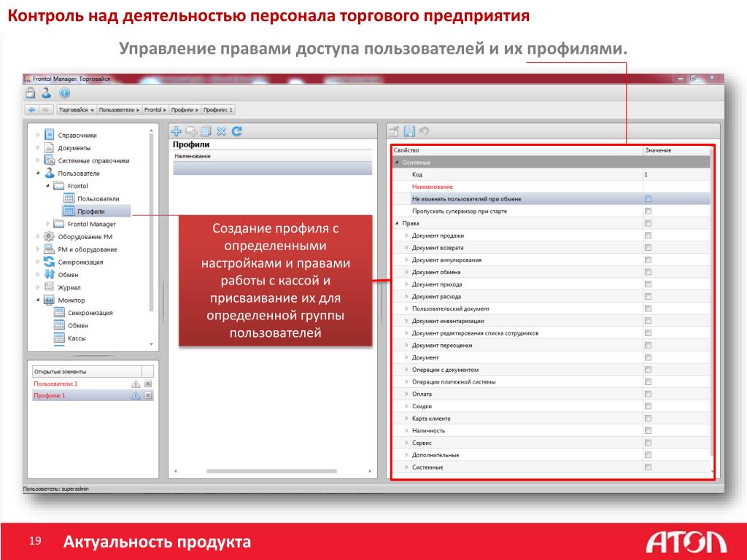This screenshot has height=560, width=747.
Task: Open the info icon in top toolbar
Action: point(64,93)
